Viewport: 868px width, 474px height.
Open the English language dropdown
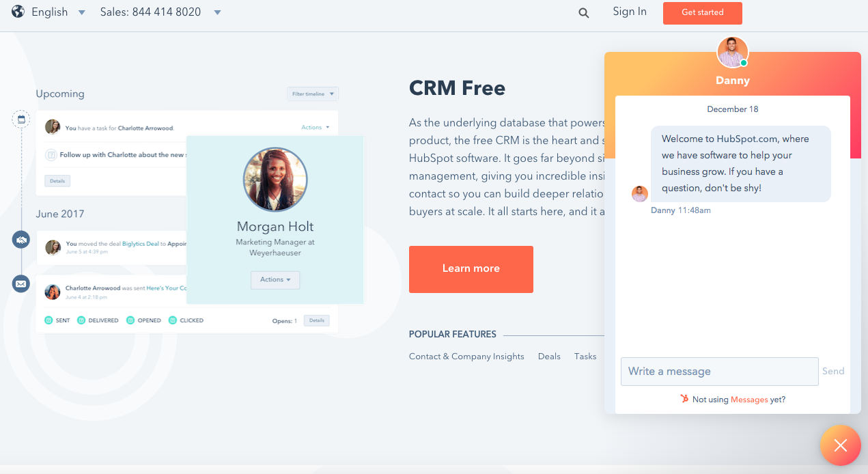pyautogui.click(x=58, y=12)
